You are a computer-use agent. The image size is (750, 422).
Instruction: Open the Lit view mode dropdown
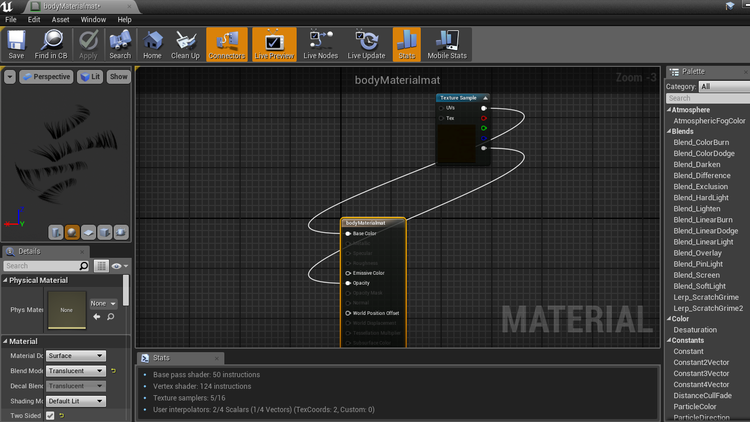(x=90, y=77)
